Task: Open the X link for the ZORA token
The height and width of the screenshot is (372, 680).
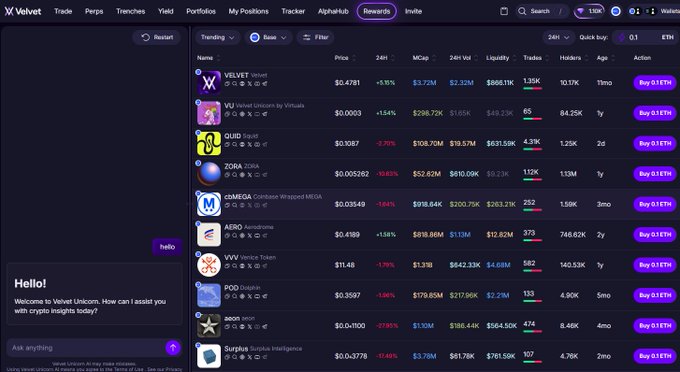Action: coord(249,175)
